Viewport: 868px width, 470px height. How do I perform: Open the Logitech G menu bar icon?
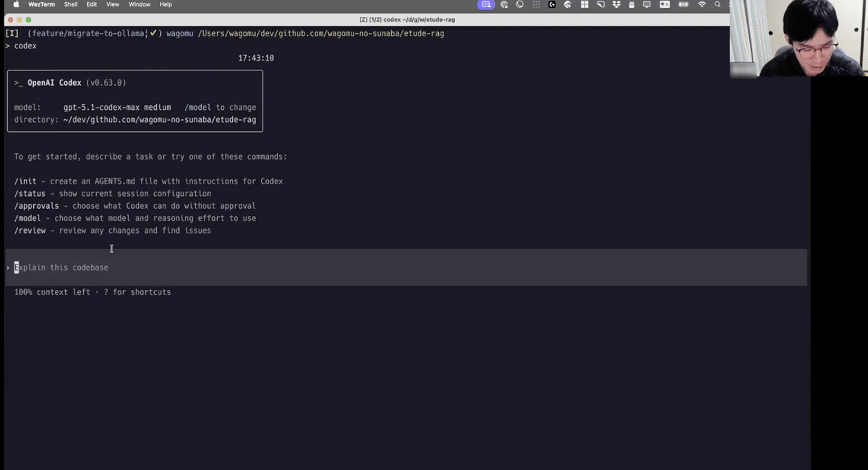point(552,4)
